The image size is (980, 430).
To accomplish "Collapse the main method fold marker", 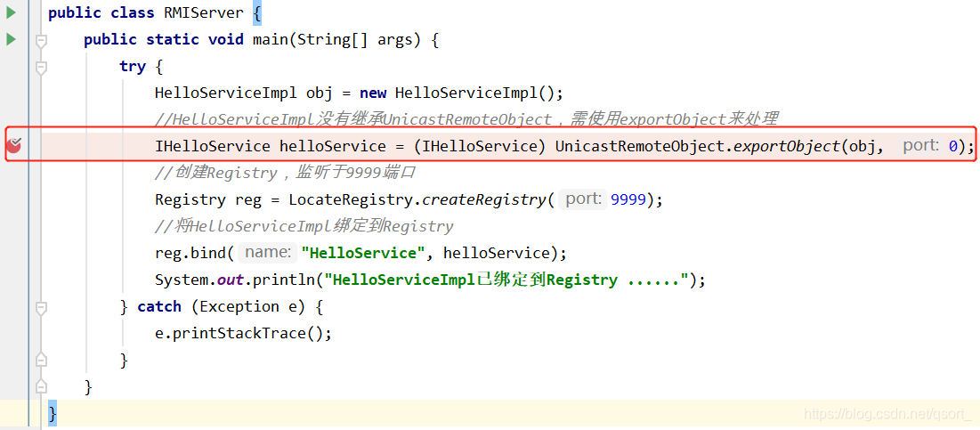I will click(41, 41).
